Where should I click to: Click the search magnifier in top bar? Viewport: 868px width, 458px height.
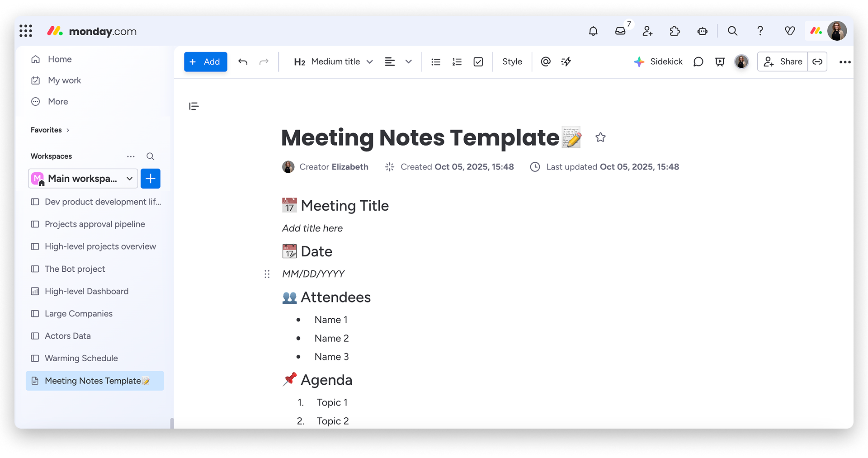[732, 31]
